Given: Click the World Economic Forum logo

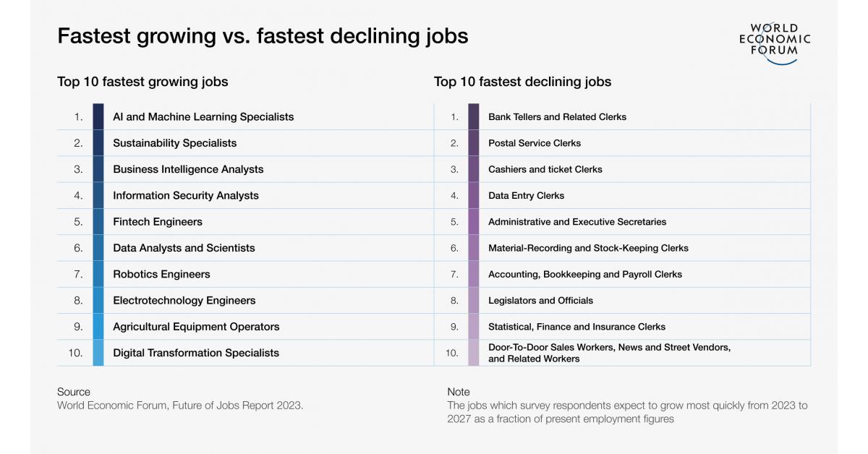Looking at the screenshot, I should pos(775,43).
